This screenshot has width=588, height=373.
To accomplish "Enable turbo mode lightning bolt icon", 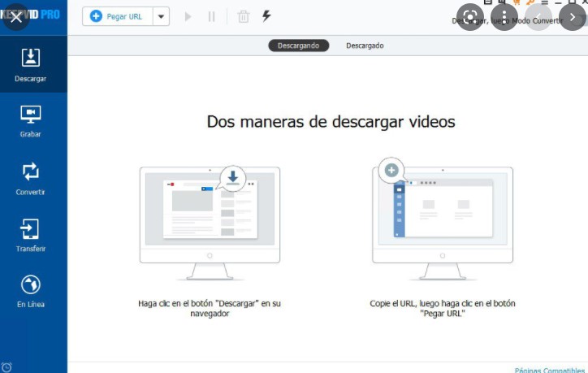I will 266,15.
